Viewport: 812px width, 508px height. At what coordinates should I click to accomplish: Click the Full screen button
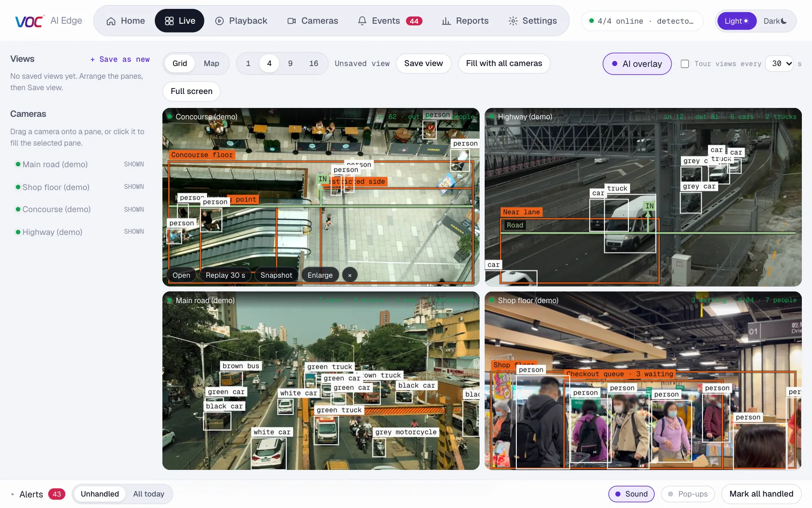(x=192, y=91)
